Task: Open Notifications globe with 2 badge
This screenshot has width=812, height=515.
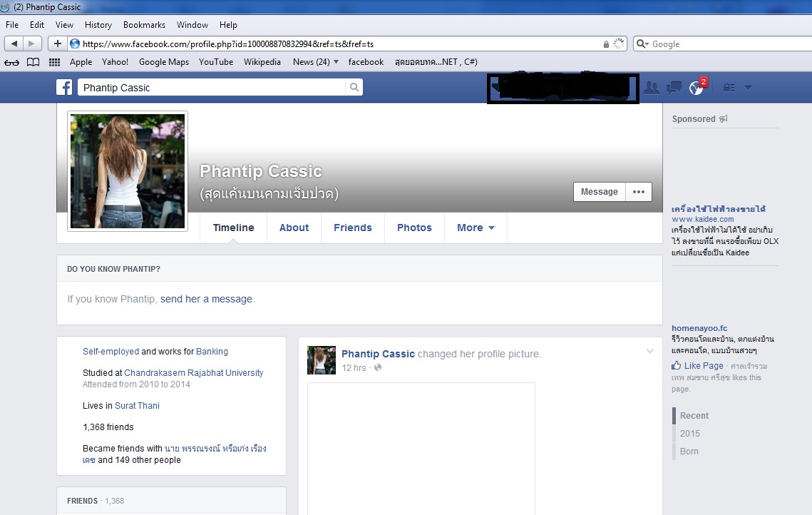Action: pos(697,88)
